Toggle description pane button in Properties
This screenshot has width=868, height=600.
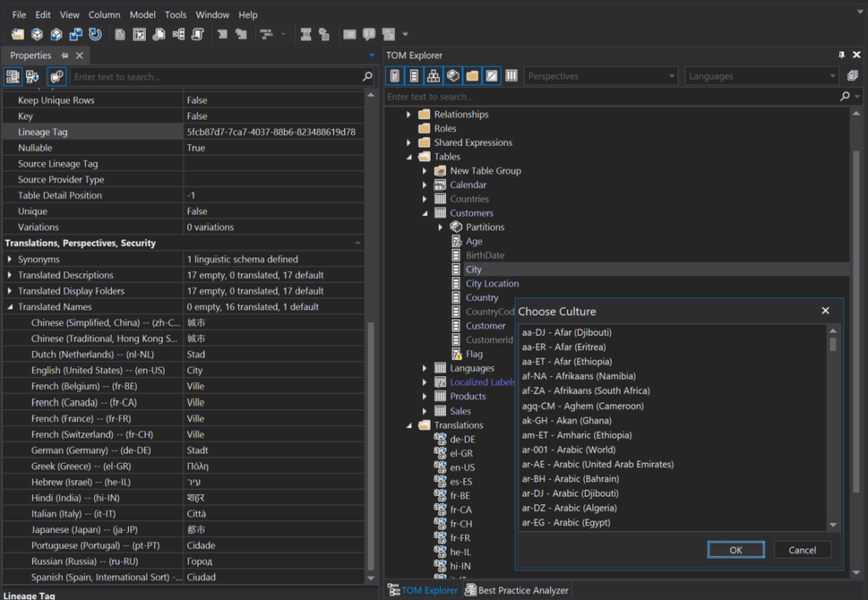(57, 76)
